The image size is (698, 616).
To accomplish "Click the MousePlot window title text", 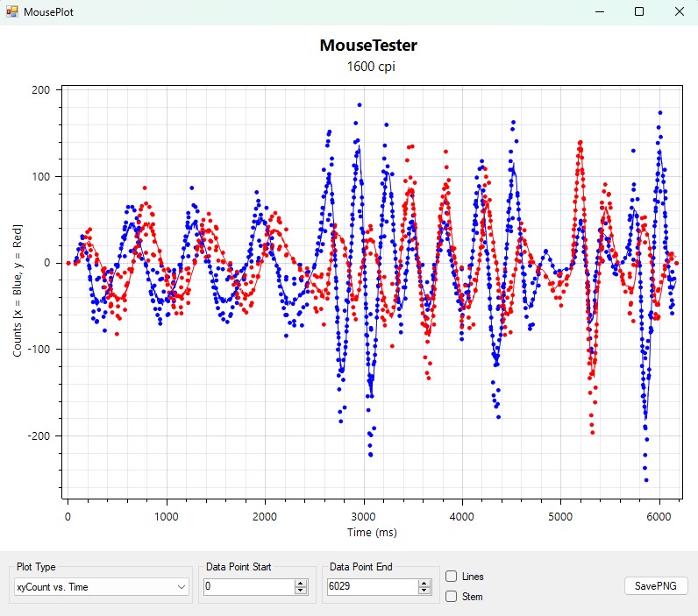I will pyautogui.click(x=43, y=12).
